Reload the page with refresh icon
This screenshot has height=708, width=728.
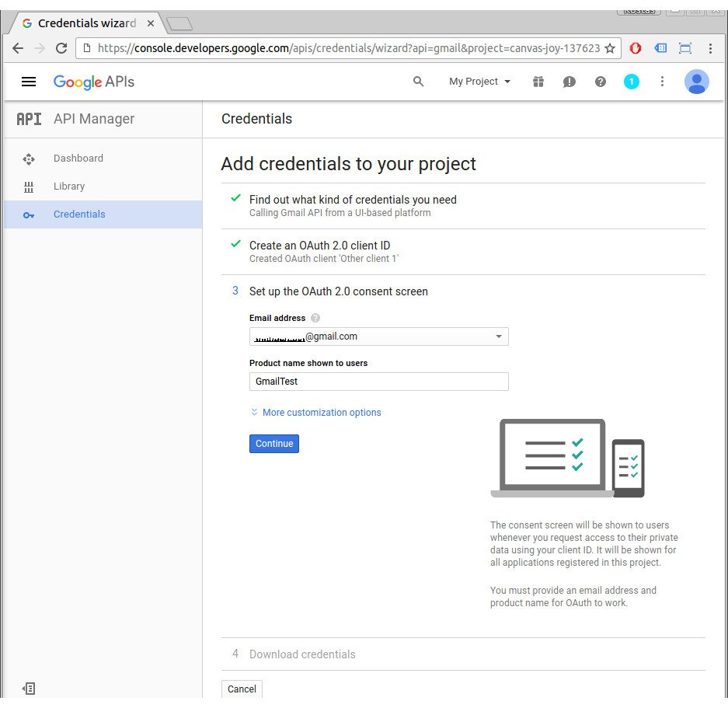tap(61, 48)
